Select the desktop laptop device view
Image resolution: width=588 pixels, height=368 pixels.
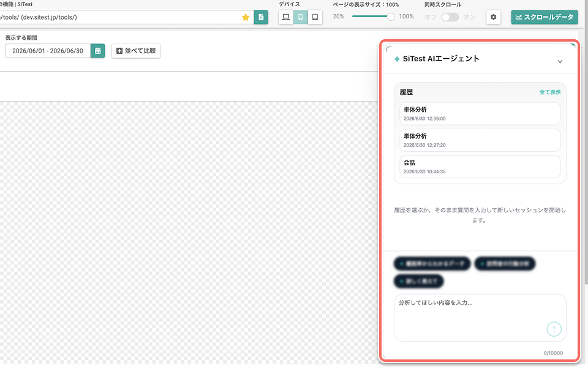[x=286, y=17]
